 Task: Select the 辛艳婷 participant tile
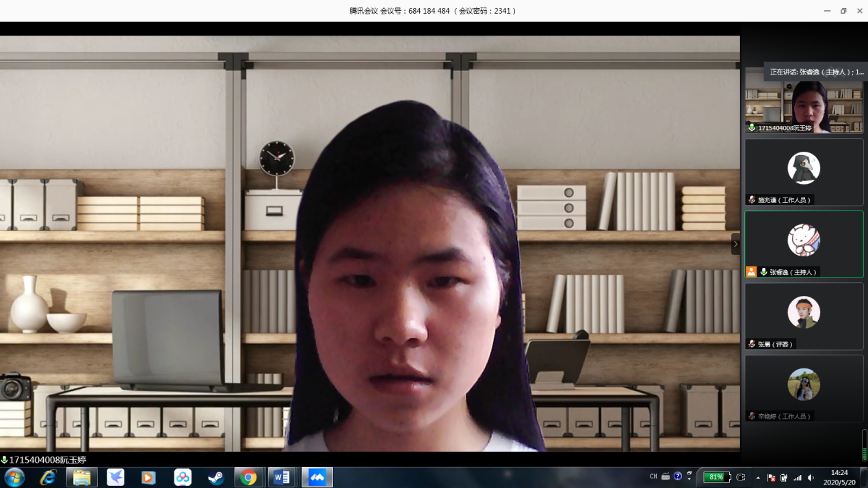point(804,388)
